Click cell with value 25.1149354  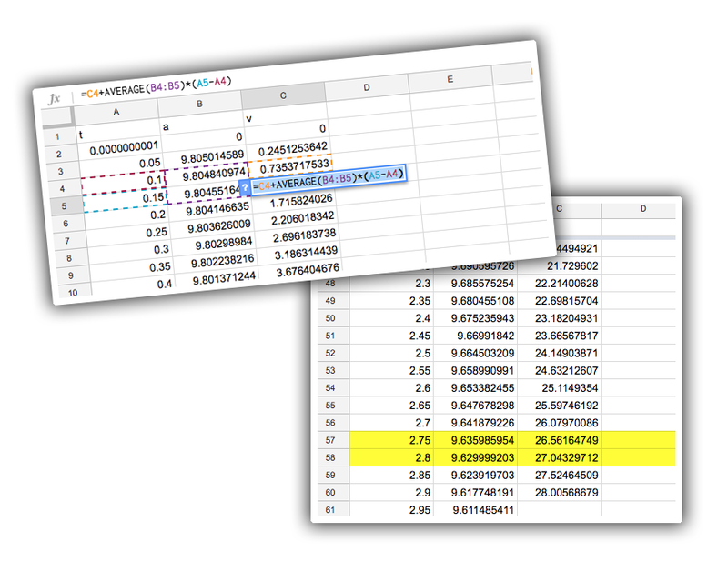(x=559, y=387)
